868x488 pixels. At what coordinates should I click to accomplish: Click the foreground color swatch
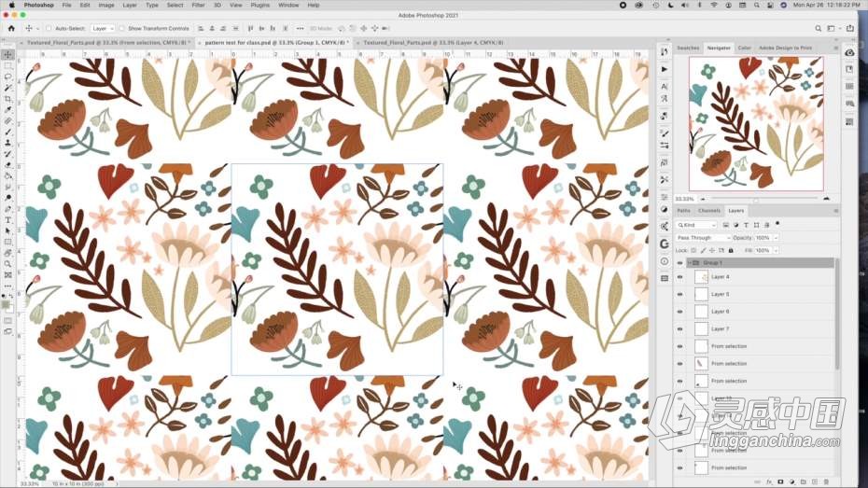(x=7, y=305)
